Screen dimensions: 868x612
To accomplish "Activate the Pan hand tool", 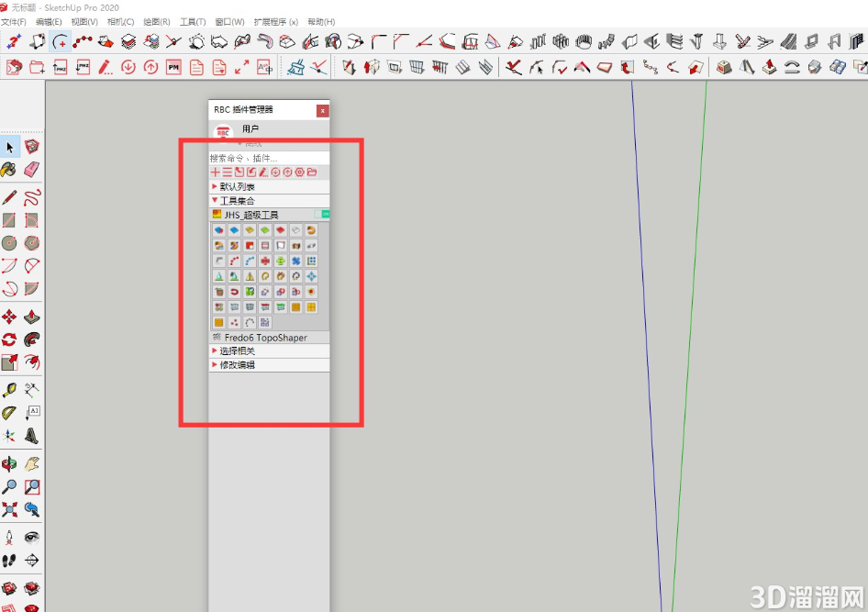I will coord(32,463).
